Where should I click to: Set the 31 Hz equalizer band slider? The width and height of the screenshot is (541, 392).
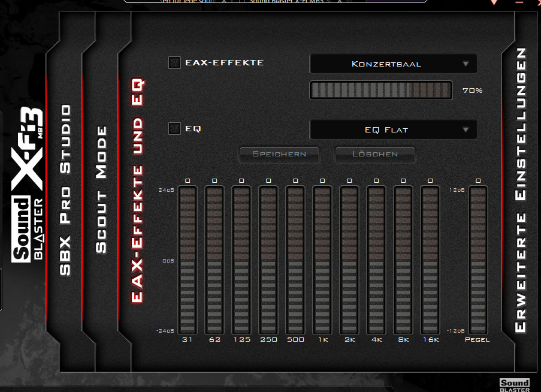coord(188,260)
